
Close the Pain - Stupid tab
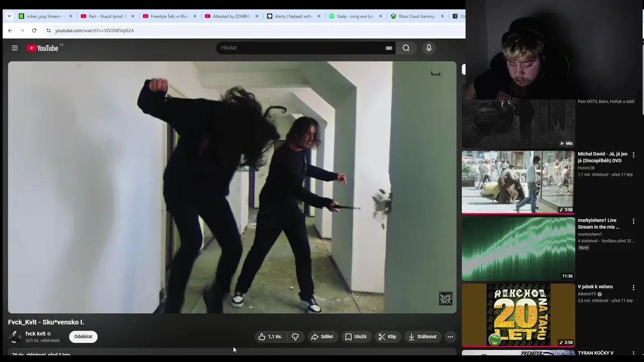pyautogui.click(x=133, y=16)
